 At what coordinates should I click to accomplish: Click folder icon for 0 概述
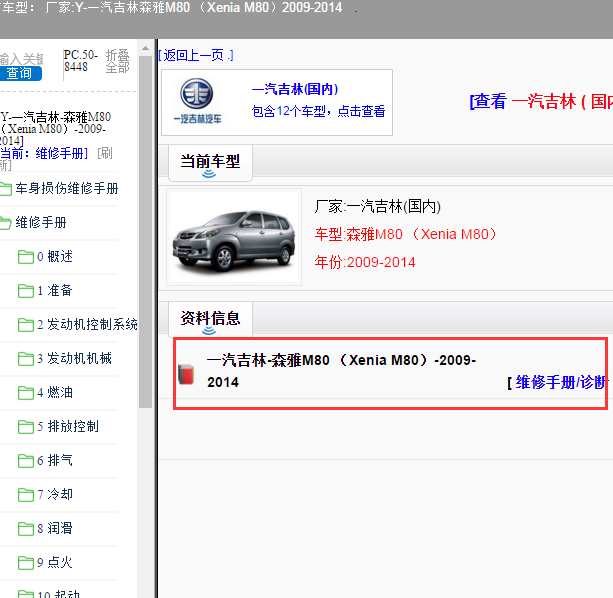[26, 257]
